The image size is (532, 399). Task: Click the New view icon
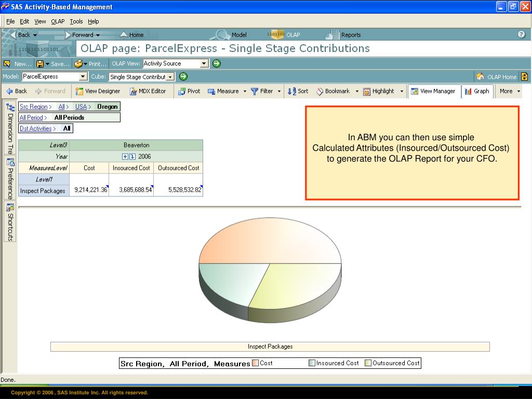pyautogui.click(x=7, y=63)
